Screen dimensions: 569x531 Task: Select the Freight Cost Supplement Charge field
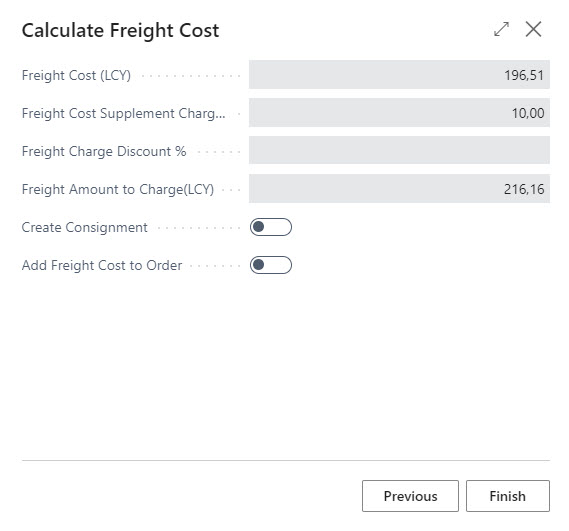(399, 113)
